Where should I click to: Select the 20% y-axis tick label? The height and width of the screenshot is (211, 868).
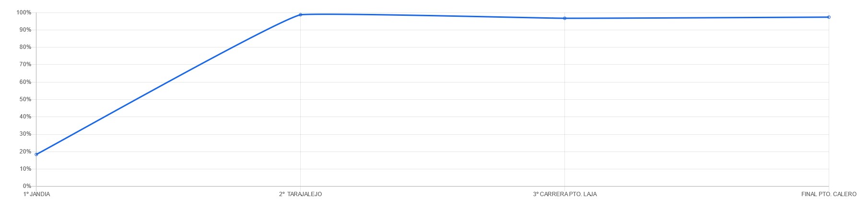[x=25, y=152]
